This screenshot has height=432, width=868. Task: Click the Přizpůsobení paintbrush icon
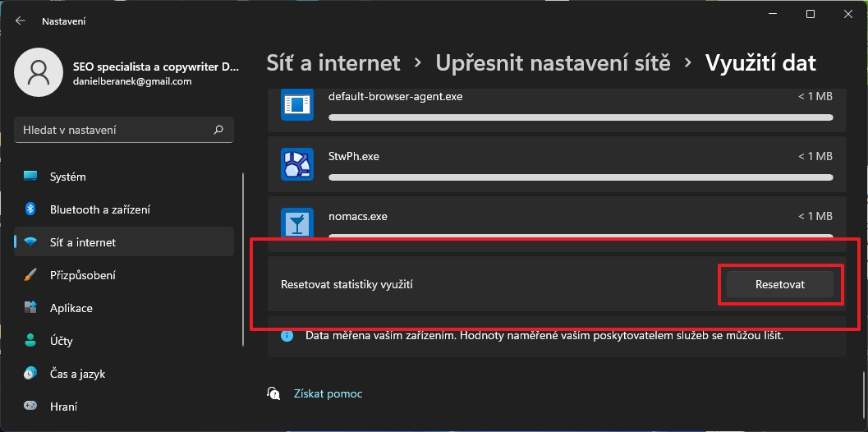pyautogui.click(x=30, y=275)
